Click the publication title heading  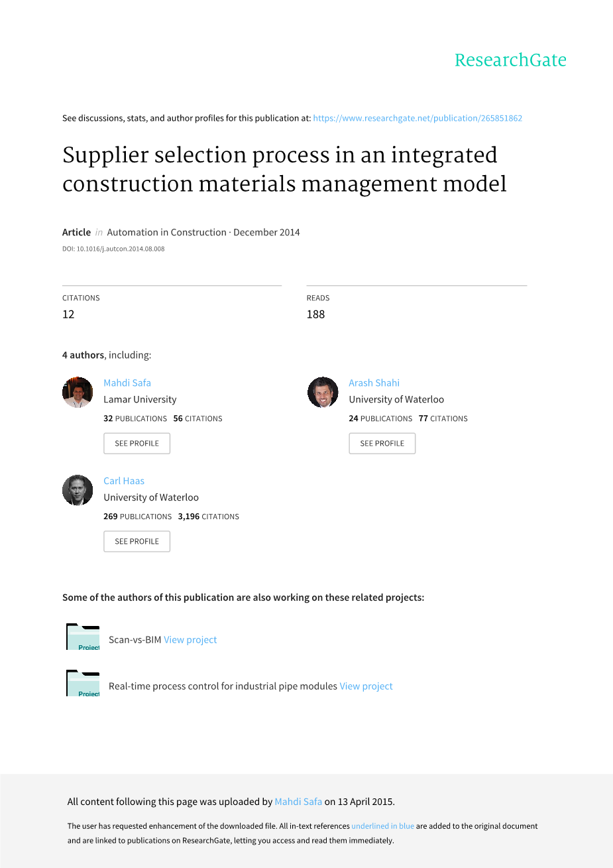(284, 169)
